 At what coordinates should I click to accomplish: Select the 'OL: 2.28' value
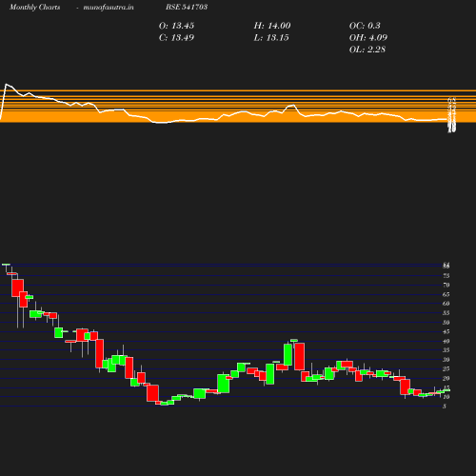tap(367, 50)
